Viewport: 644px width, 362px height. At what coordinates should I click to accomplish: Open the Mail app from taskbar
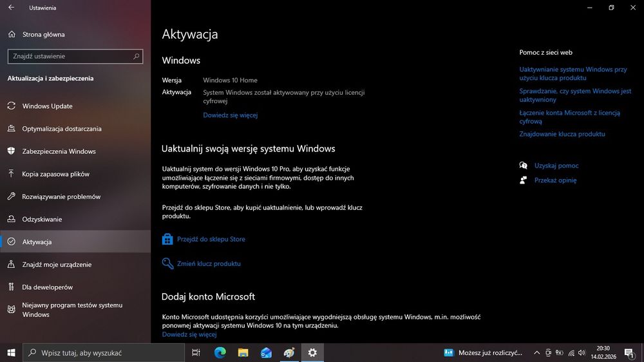click(x=266, y=352)
